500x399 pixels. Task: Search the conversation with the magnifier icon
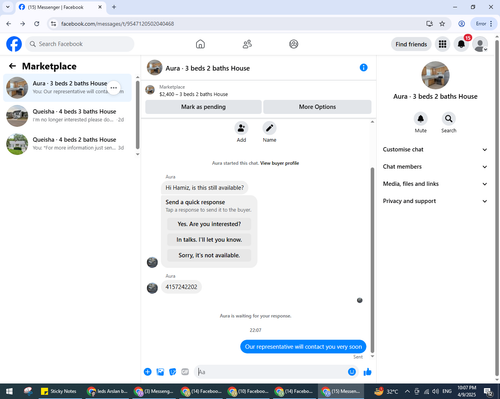449,119
